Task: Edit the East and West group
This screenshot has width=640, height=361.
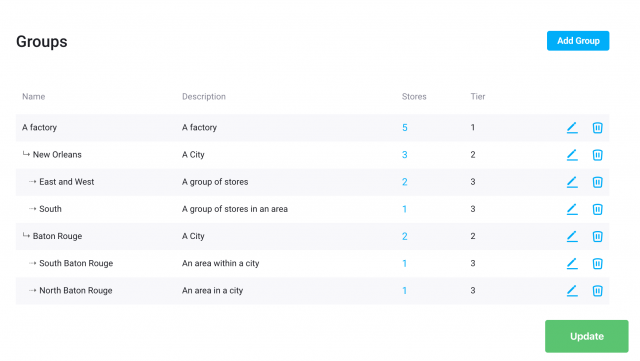Action: 572,182
